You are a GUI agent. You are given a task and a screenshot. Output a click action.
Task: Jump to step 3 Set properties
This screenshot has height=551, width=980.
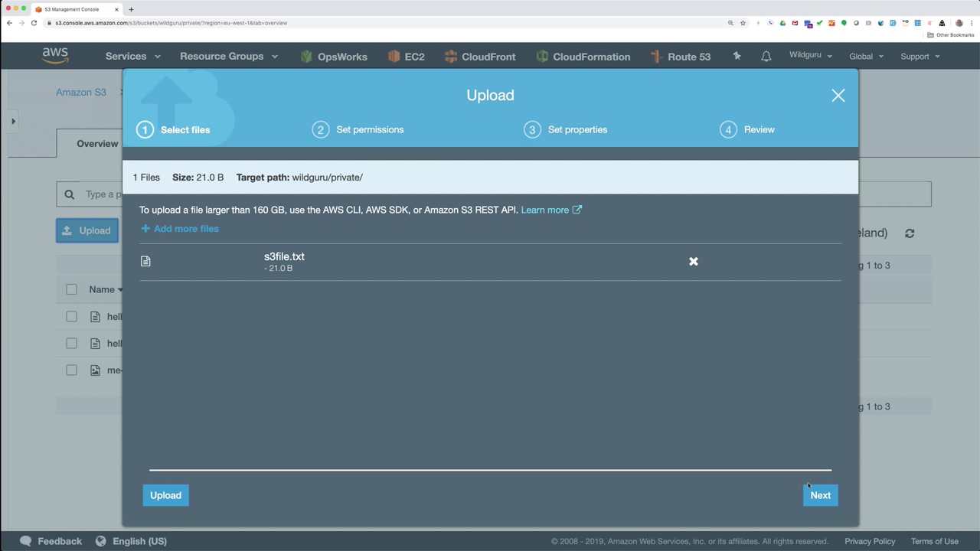pos(566,129)
